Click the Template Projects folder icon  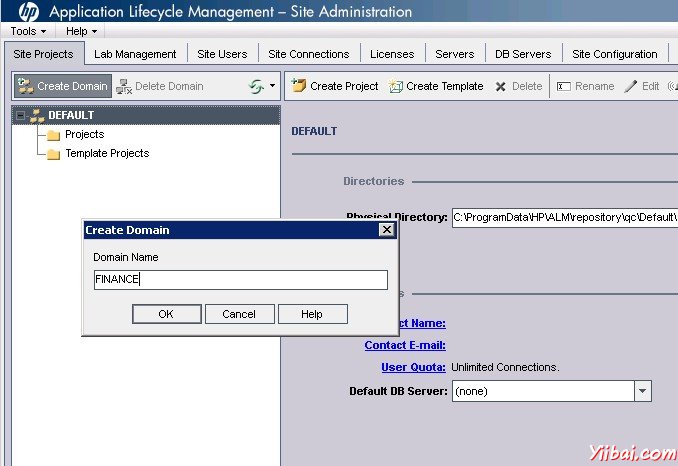click(x=54, y=154)
